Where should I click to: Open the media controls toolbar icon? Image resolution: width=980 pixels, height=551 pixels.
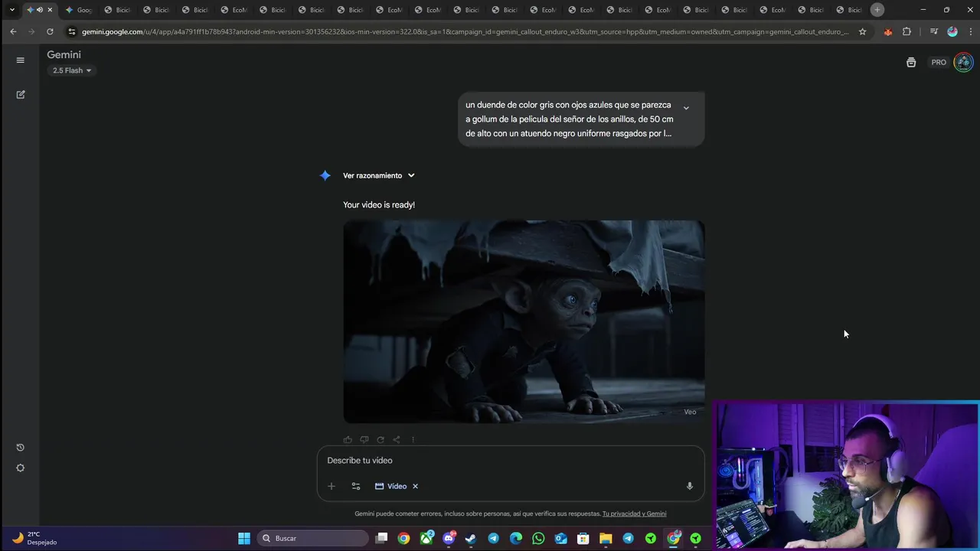click(x=934, y=32)
